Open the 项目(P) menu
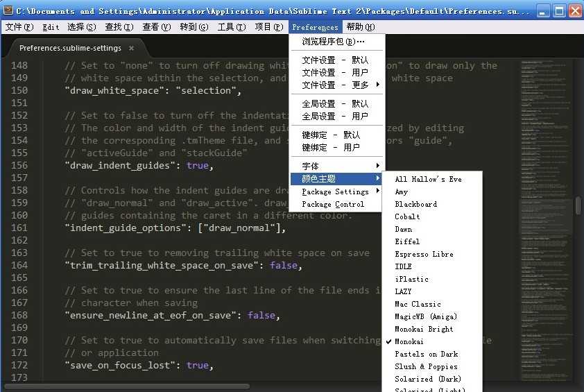The image size is (584, 392). pyautogui.click(x=269, y=27)
